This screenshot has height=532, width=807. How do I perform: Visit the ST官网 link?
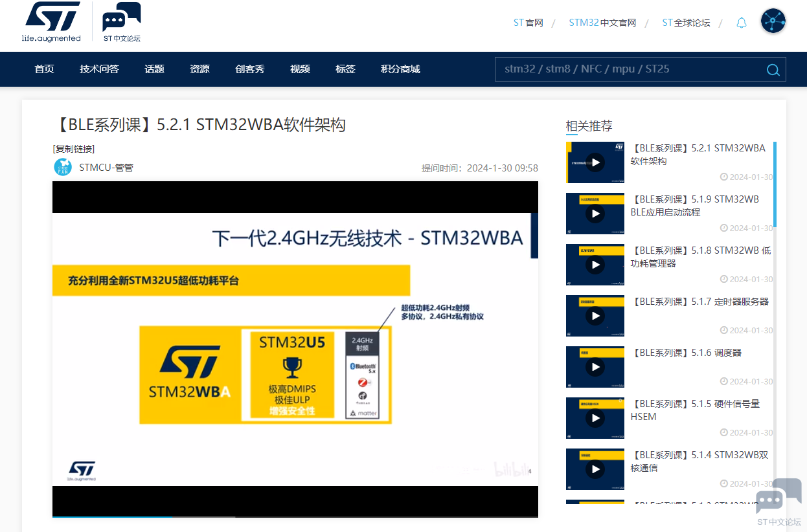click(x=528, y=23)
